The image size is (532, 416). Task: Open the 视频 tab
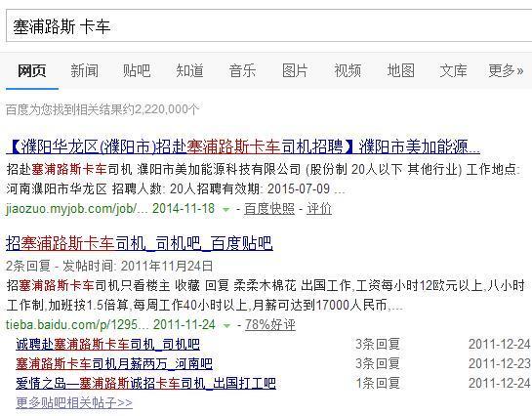pyautogui.click(x=348, y=71)
